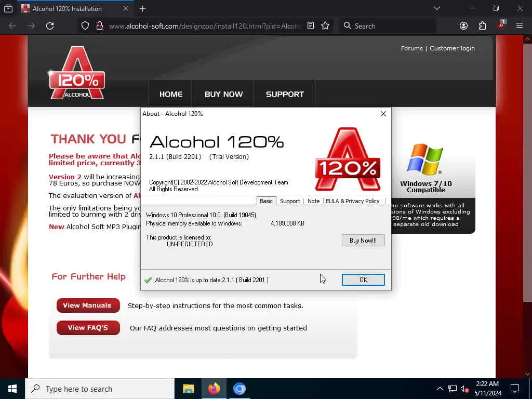532x399 pixels.
Task: Click 'Windows 10 Professional 10.0 (Build 19045)' text
Action: point(201,215)
